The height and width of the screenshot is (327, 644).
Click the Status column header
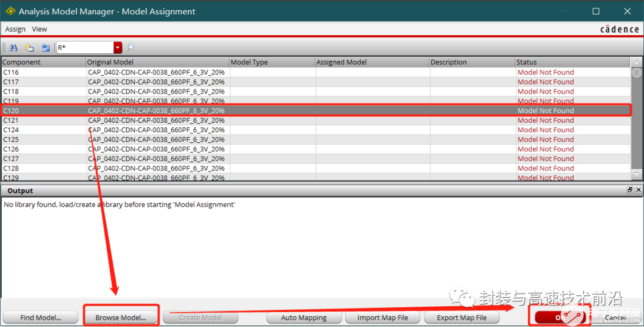tap(572, 62)
